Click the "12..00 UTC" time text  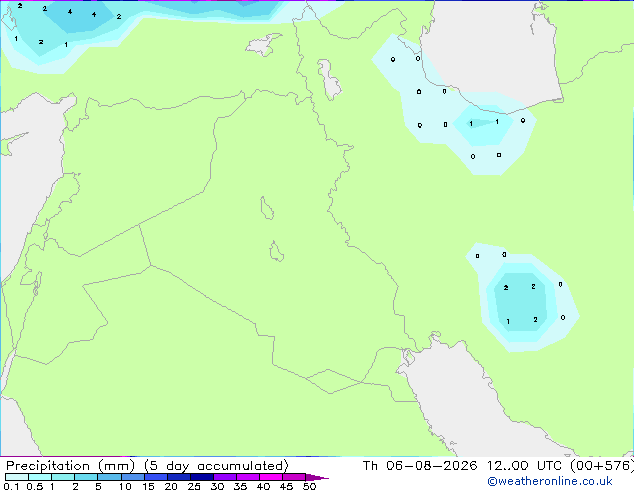(x=524, y=466)
